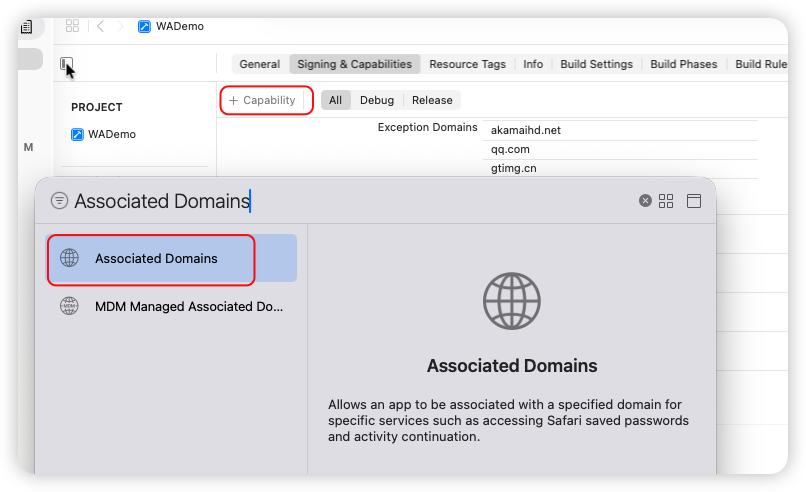Click the globe icon for Associated Domains row
The width and height of the screenshot is (806, 492).
tap(69, 258)
